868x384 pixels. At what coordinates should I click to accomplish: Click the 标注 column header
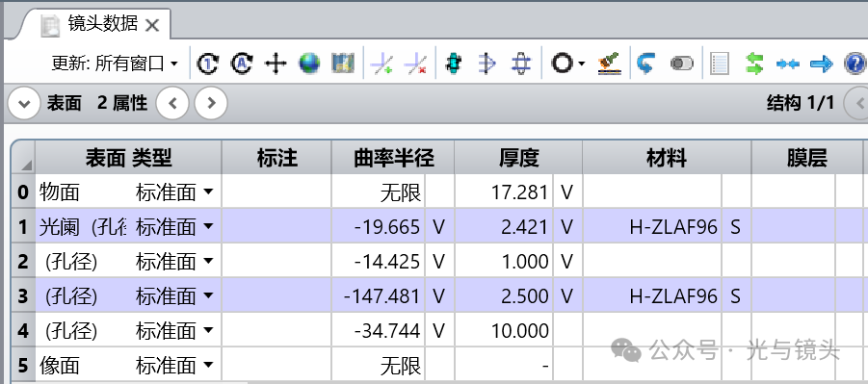coord(276,158)
